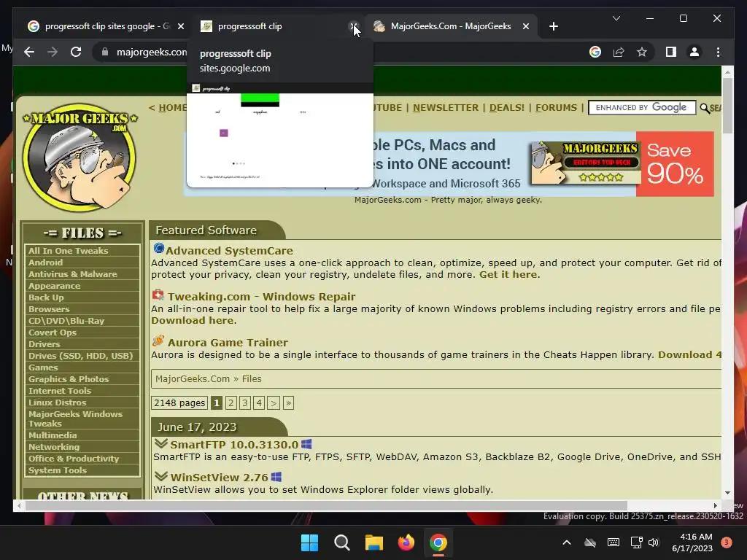Close the Google search tab

(181, 26)
